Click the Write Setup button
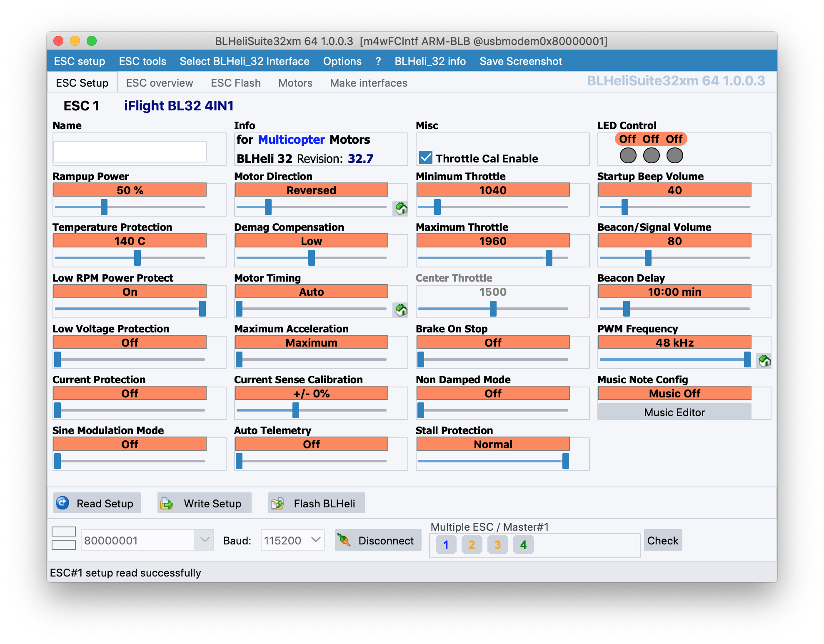 pyautogui.click(x=205, y=503)
